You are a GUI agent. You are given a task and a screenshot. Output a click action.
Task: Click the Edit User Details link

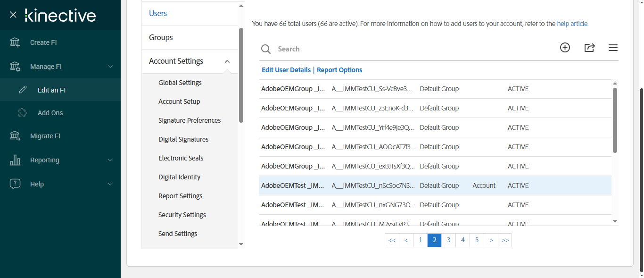(x=286, y=70)
